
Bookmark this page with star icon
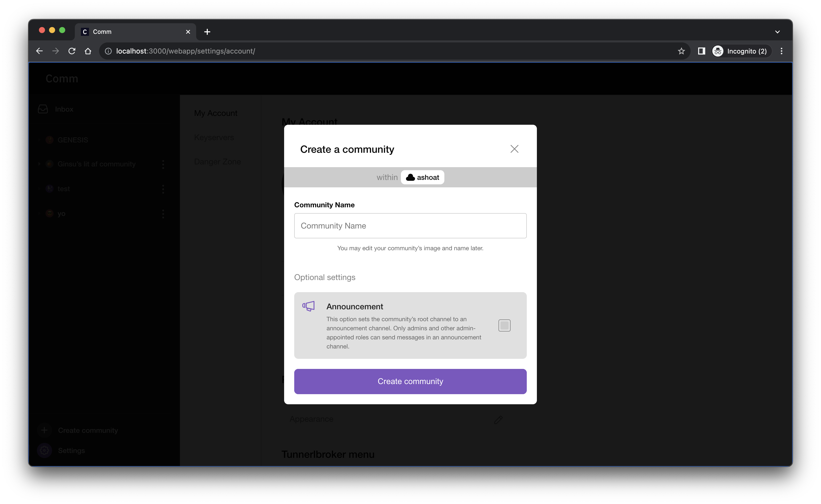[681, 51]
